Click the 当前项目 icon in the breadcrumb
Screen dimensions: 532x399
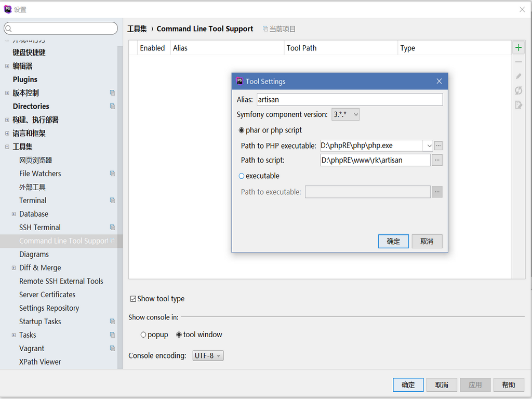(x=265, y=29)
